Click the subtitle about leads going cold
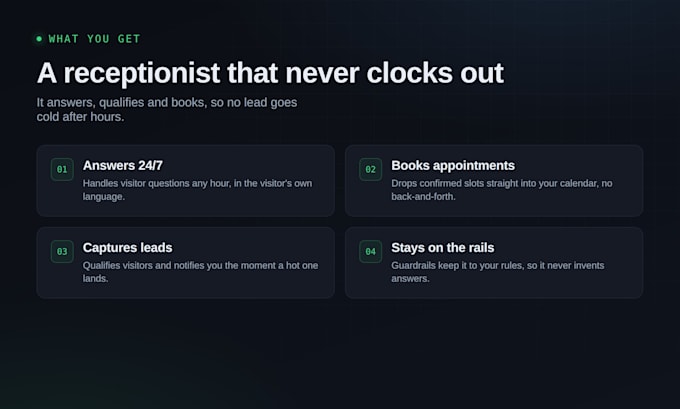 (167, 109)
